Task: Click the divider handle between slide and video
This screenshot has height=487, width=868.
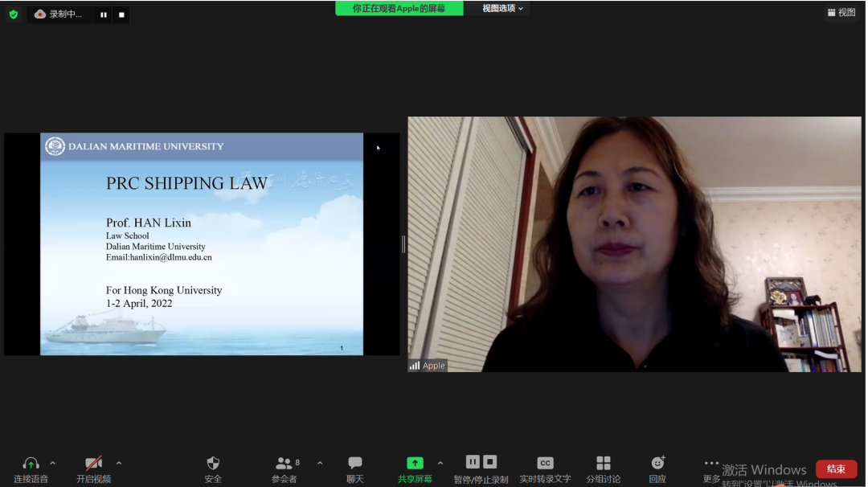Action: pos(403,244)
